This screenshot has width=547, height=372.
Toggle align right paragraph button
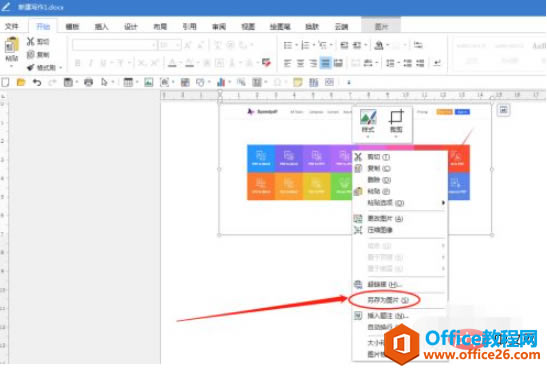point(313,63)
